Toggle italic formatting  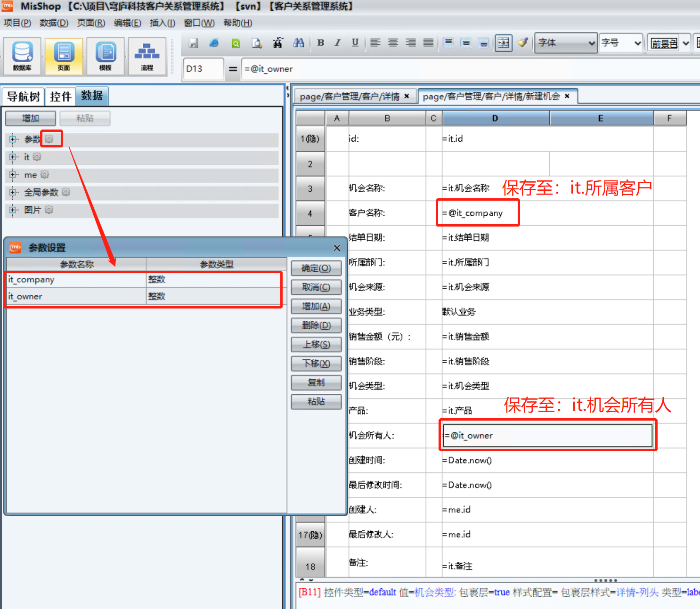tap(338, 43)
